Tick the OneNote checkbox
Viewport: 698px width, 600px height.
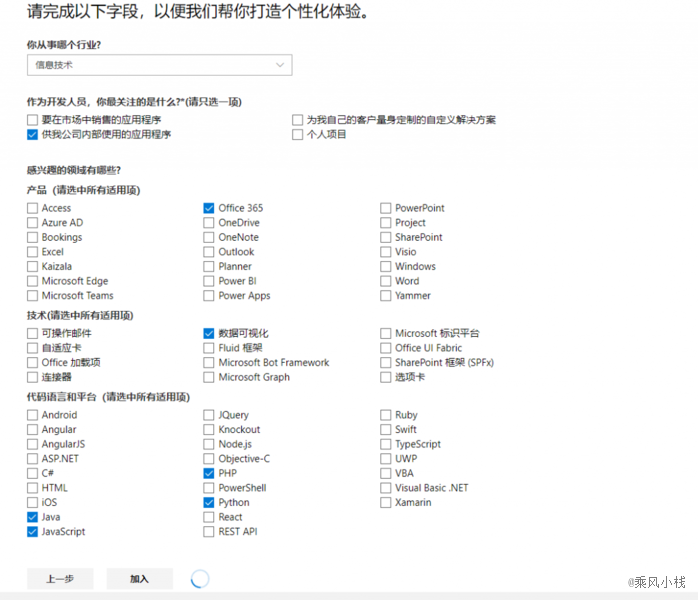point(208,237)
